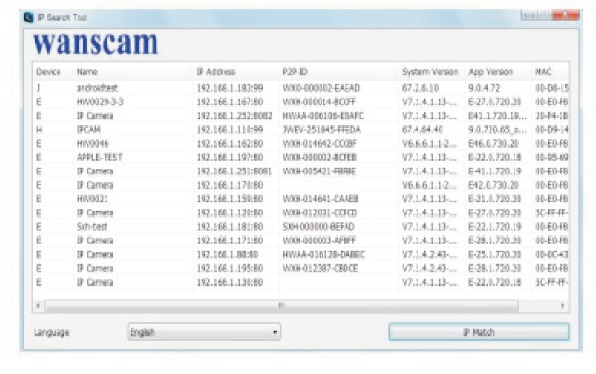Click IP address 192.168.1.120:80
Viewport: 596px width, 374px height.
[230, 213]
